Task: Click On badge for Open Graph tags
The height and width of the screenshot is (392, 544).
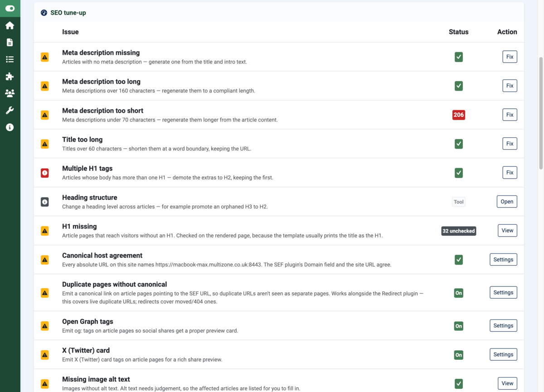Action: (459, 326)
